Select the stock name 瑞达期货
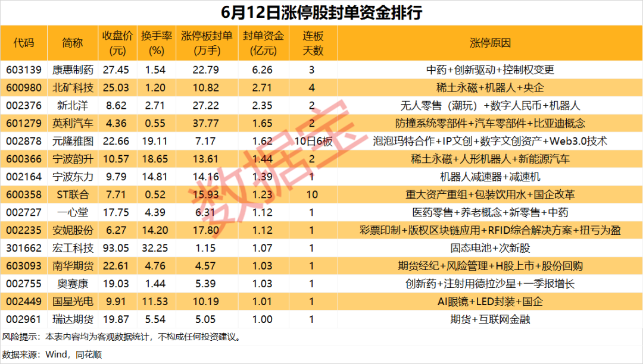 (73, 319)
